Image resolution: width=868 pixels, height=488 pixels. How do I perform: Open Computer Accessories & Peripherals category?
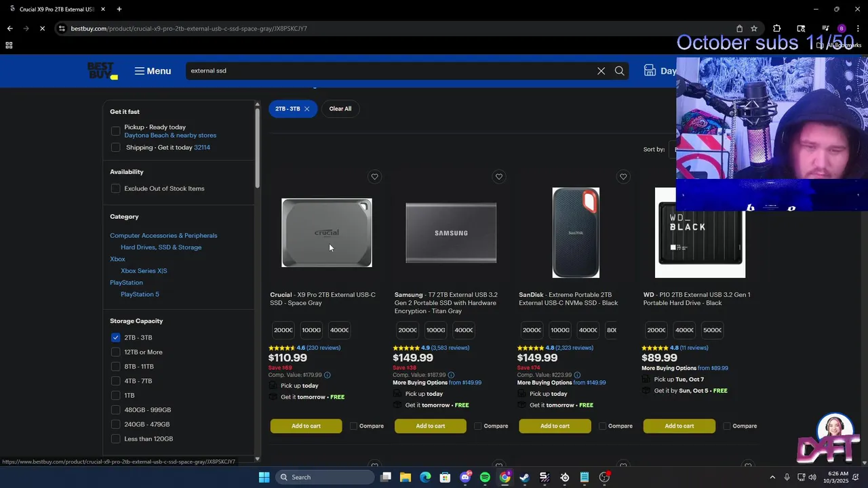pyautogui.click(x=163, y=235)
